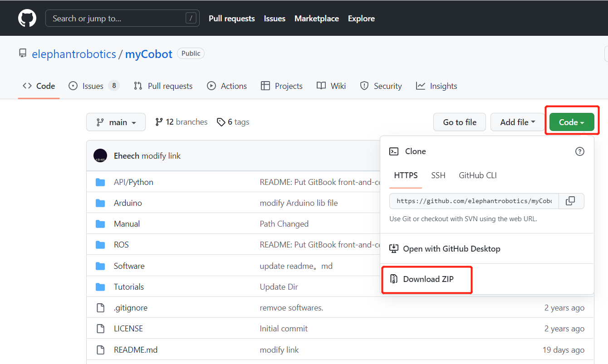Open the main branch selector dropdown
The width and height of the screenshot is (608, 364).
pos(116,122)
